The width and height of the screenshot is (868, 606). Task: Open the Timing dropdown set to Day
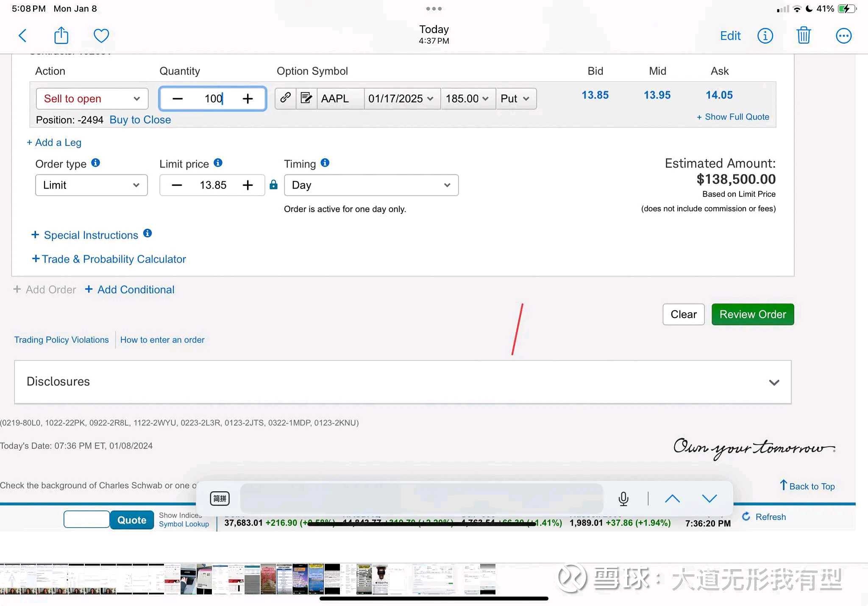coord(371,185)
